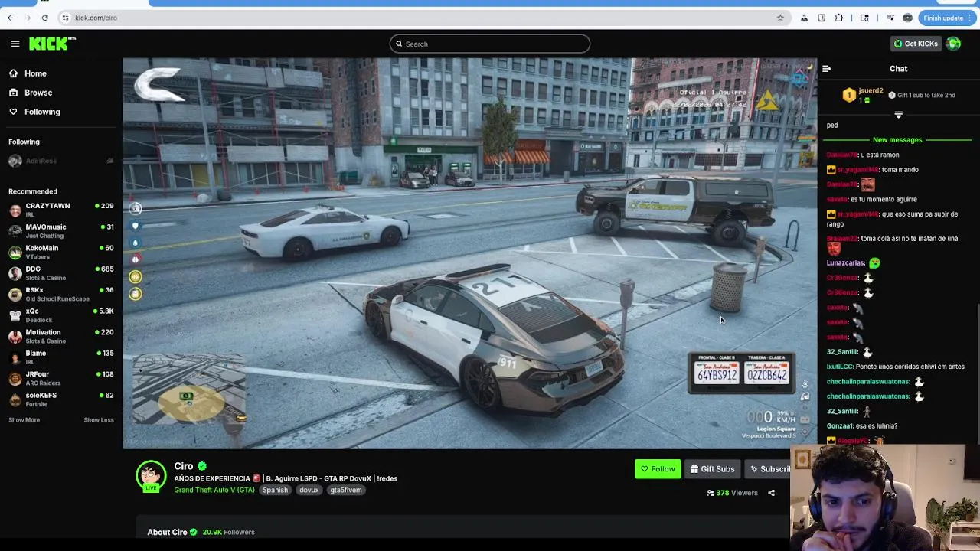Image resolution: width=980 pixels, height=551 pixels.
Task: Expand the gift leaderboard arrow in chat
Action: 899,115
